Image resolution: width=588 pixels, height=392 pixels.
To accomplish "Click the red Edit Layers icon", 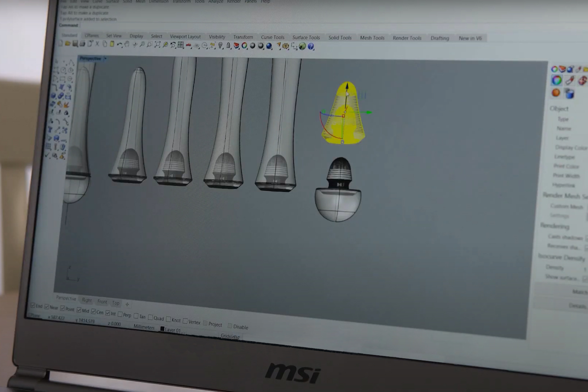I will tap(236, 45).
